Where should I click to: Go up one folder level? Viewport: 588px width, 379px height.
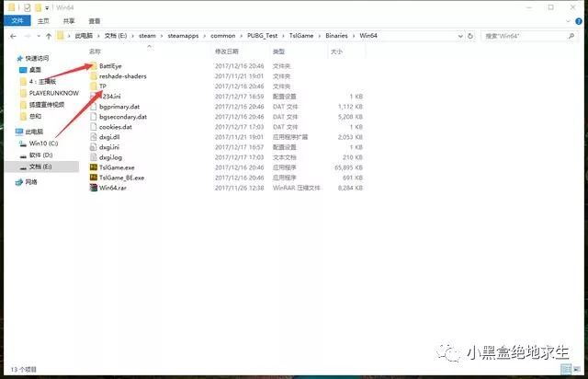[x=49, y=36]
